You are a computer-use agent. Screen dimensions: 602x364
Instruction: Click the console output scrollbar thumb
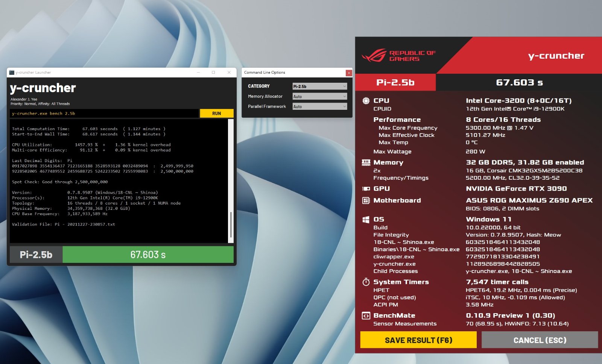pos(231,225)
